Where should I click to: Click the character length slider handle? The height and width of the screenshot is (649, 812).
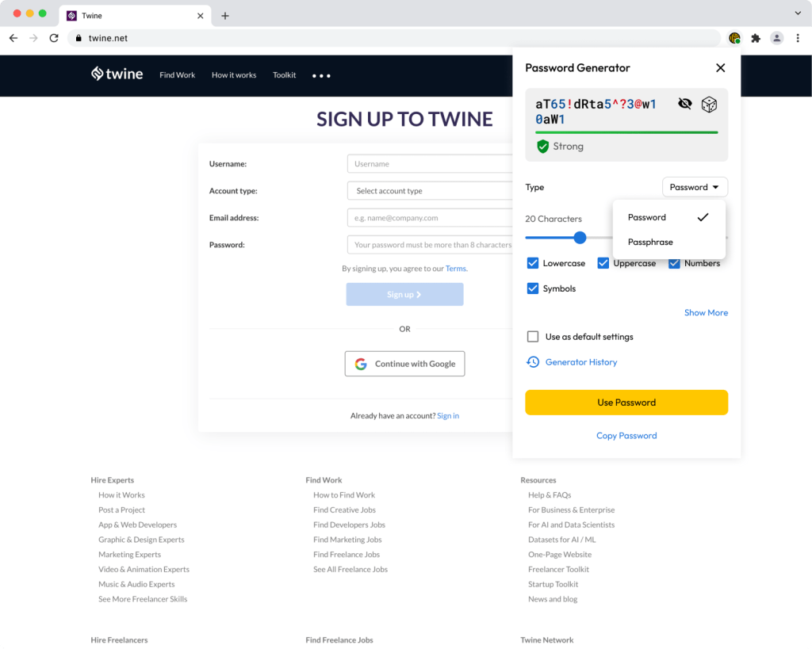[580, 238]
